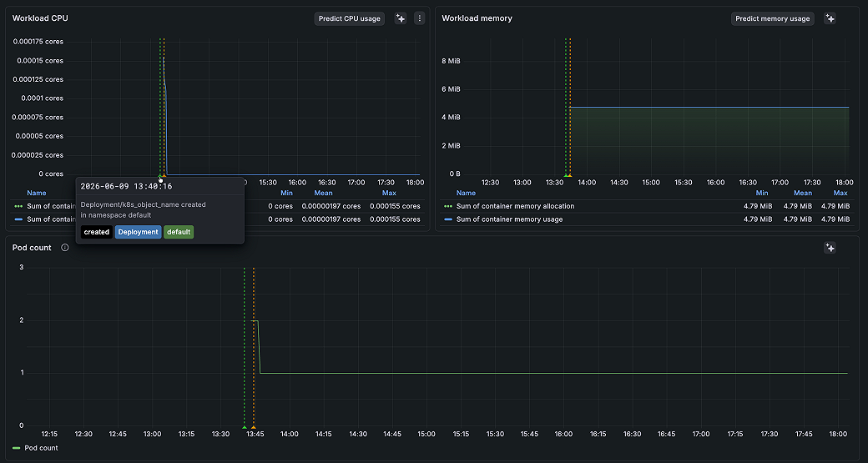Click the green Sum of container CPU legend swatch
This screenshot has height=463, width=868.
(18, 206)
